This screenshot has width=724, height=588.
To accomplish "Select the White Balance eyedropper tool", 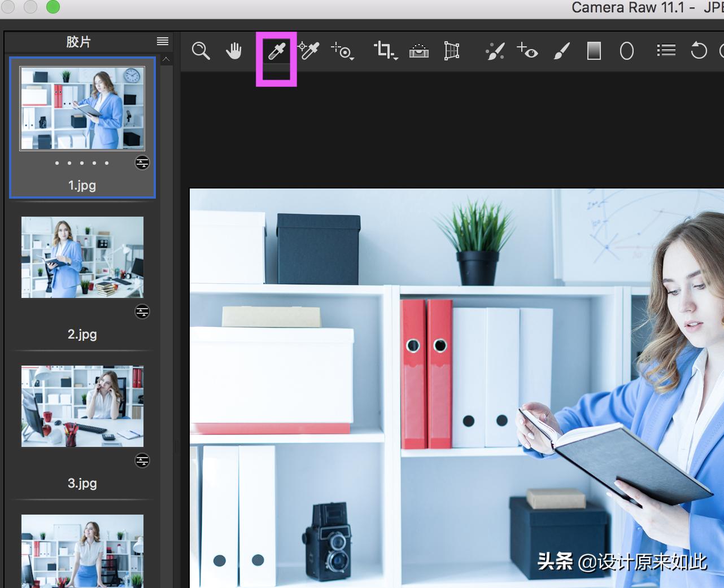I will [x=277, y=51].
